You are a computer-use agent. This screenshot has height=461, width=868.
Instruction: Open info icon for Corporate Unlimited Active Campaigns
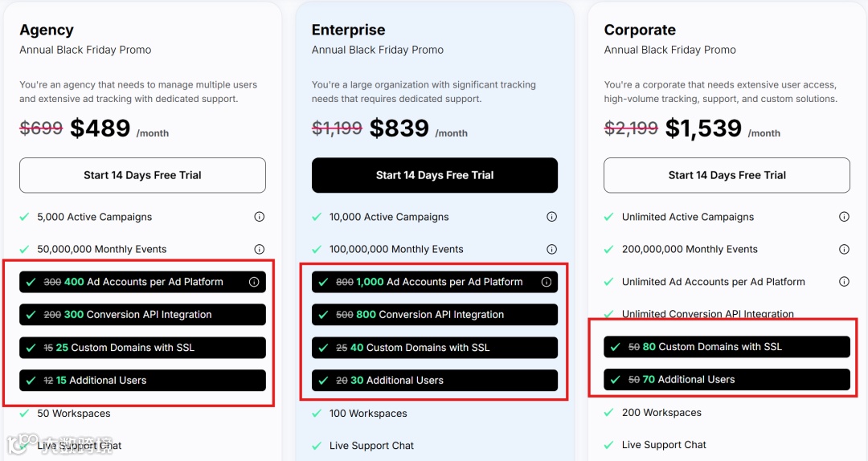click(x=844, y=217)
